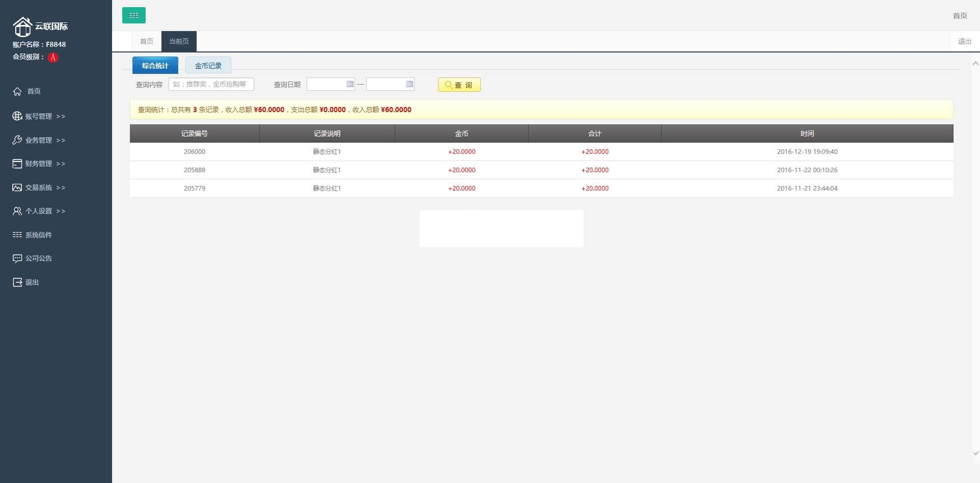Viewport: 980px width, 483px height.
Task: Expand the 交易系统 sidebar menu
Action: pyautogui.click(x=39, y=187)
